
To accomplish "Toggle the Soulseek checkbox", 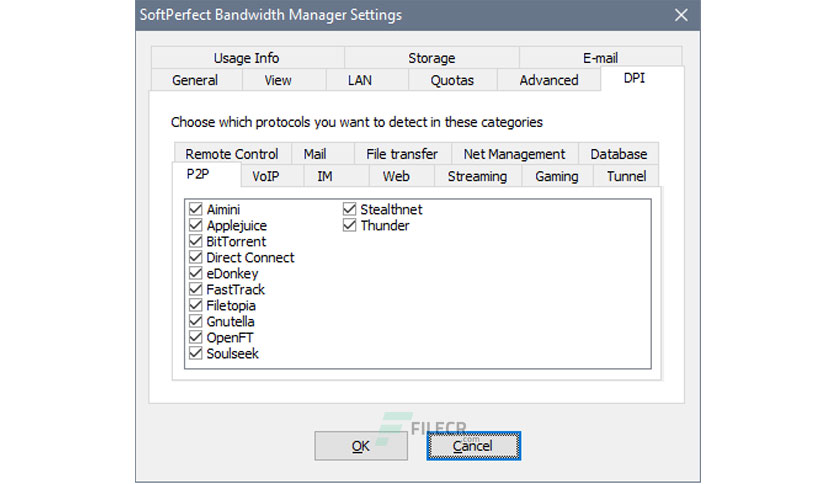I will 196,353.
